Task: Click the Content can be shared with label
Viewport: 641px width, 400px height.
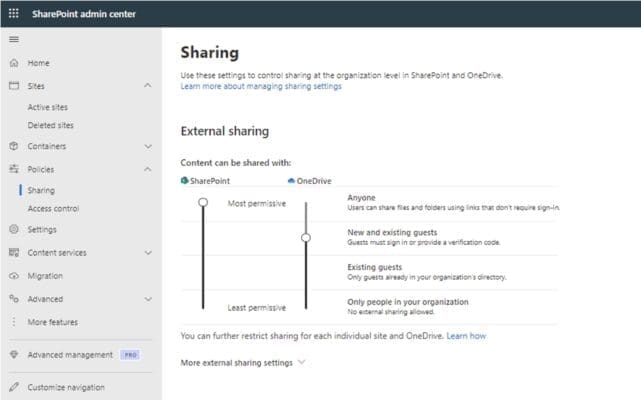Action: [236, 163]
